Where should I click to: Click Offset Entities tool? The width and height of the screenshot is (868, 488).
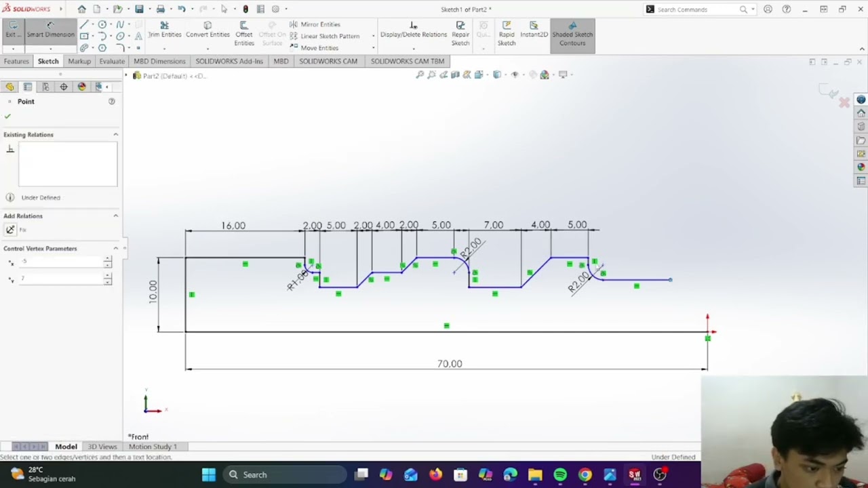pos(244,33)
